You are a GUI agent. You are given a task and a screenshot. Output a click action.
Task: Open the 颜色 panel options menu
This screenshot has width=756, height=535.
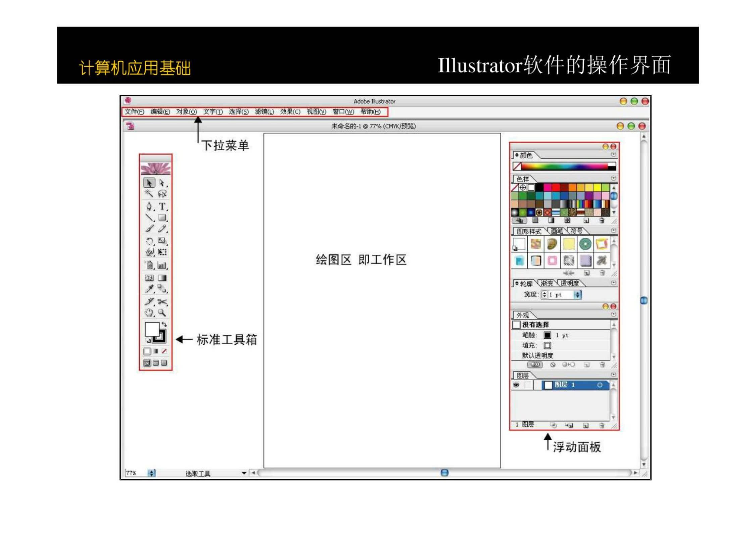point(613,154)
